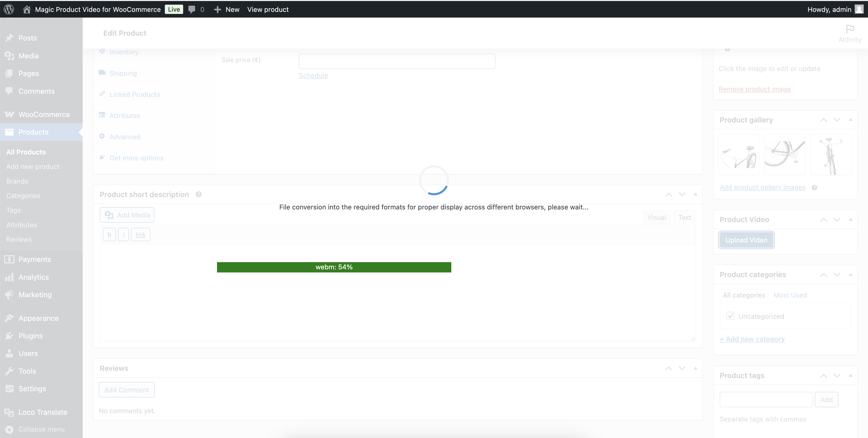Image resolution: width=868 pixels, height=438 pixels.
Task: Expand the Product Video panel
Action: 851,219
